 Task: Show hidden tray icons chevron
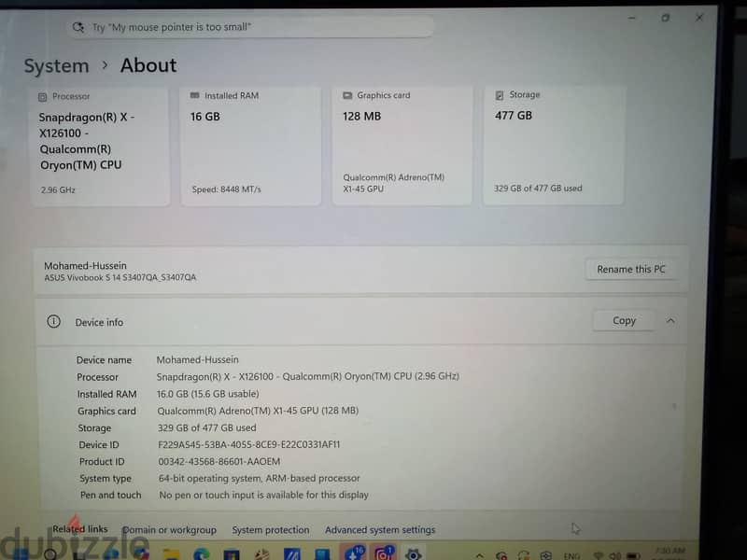pyautogui.click(x=480, y=555)
